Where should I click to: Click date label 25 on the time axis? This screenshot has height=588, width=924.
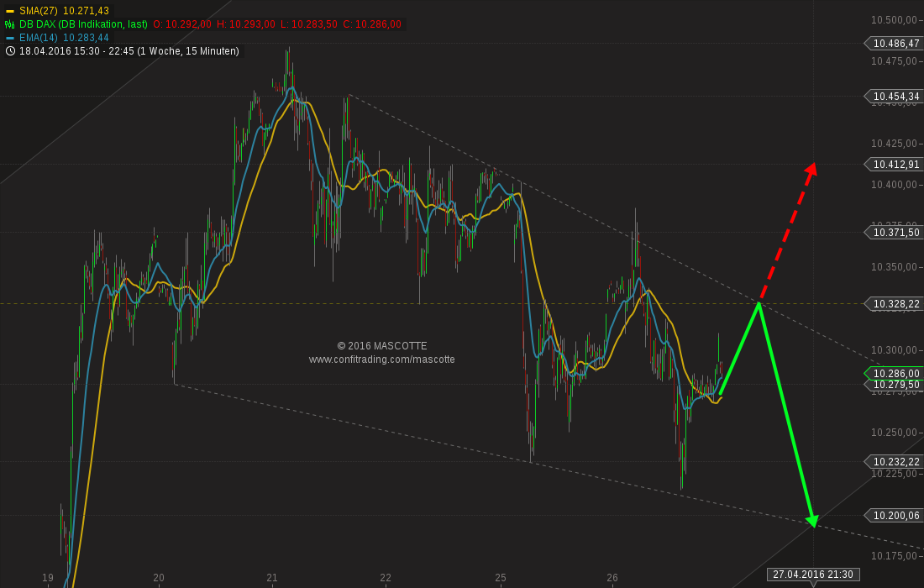click(501, 578)
